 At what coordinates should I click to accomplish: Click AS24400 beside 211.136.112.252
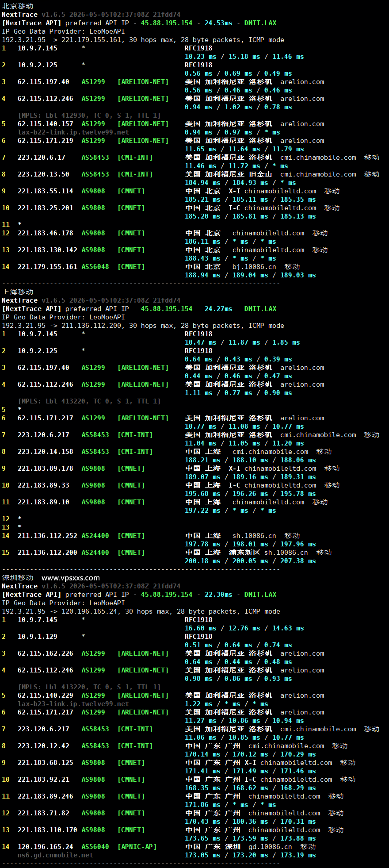[95, 536]
